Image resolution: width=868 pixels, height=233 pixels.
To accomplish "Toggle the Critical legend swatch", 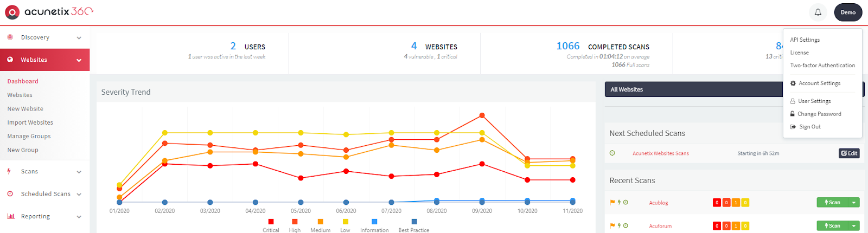I will [x=271, y=221].
